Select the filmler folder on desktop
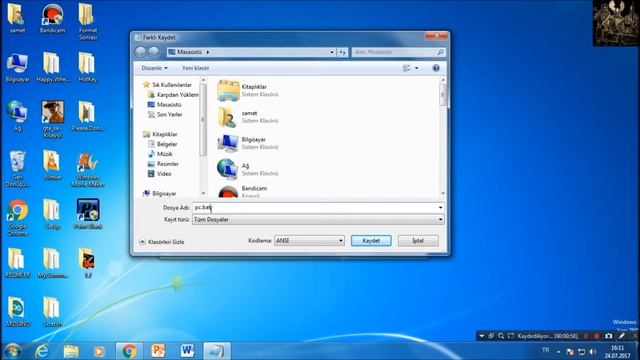Viewport: 640px width, 360px height. coord(52,165)
